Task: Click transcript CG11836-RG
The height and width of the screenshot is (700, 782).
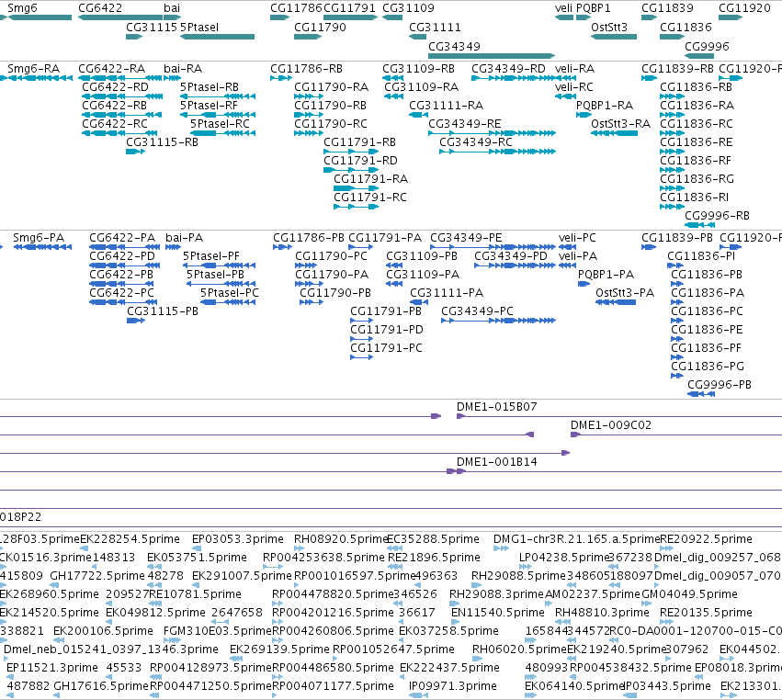Action: click(697, 179)
